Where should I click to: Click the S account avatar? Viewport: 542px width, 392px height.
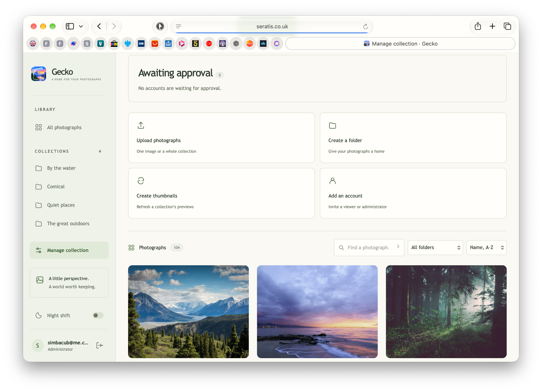tap(38, 345)
